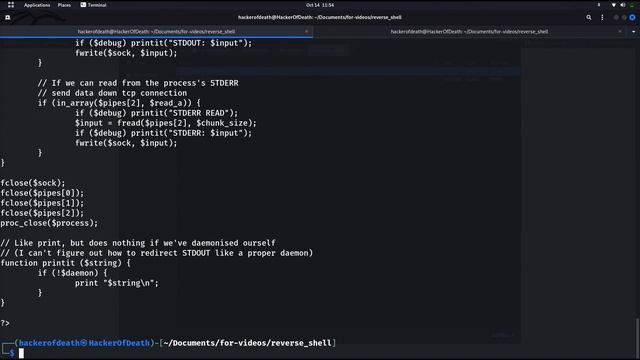Click the line "proc_close($process);"
640x360 pixels.
[49, 223]
